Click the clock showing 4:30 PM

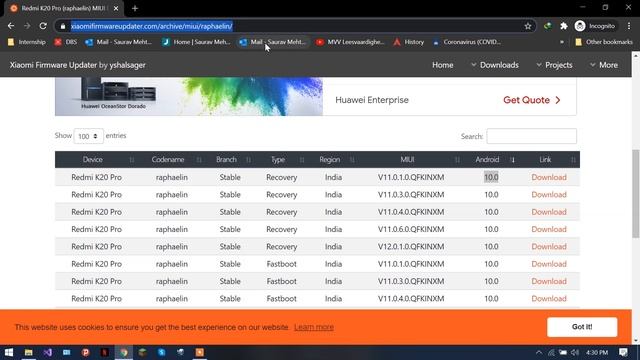point(597,352)
